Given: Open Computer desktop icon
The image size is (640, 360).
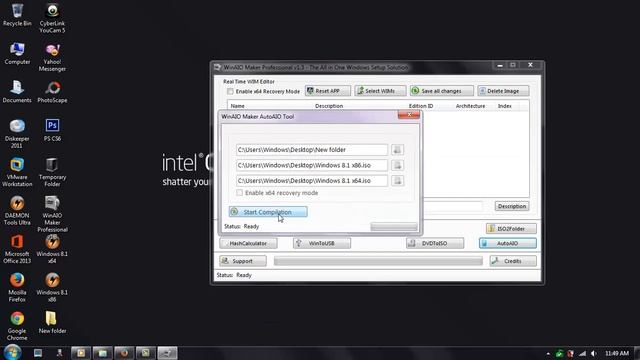Looking at the screenshot, I should 17,53.
